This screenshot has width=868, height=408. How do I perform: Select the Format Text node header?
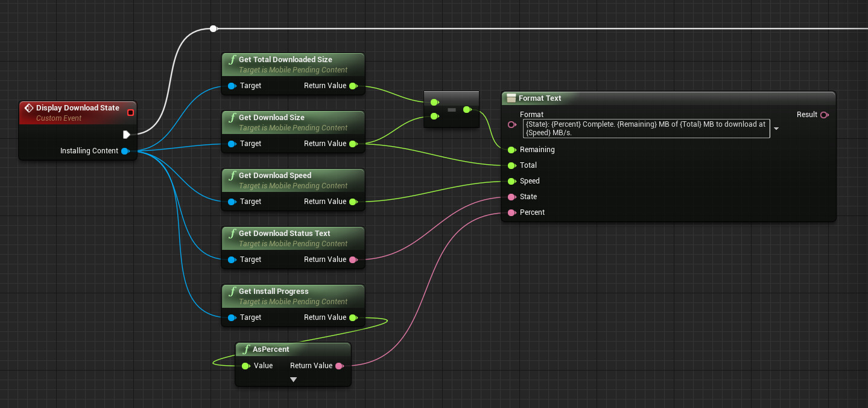(x=540, y=98)
